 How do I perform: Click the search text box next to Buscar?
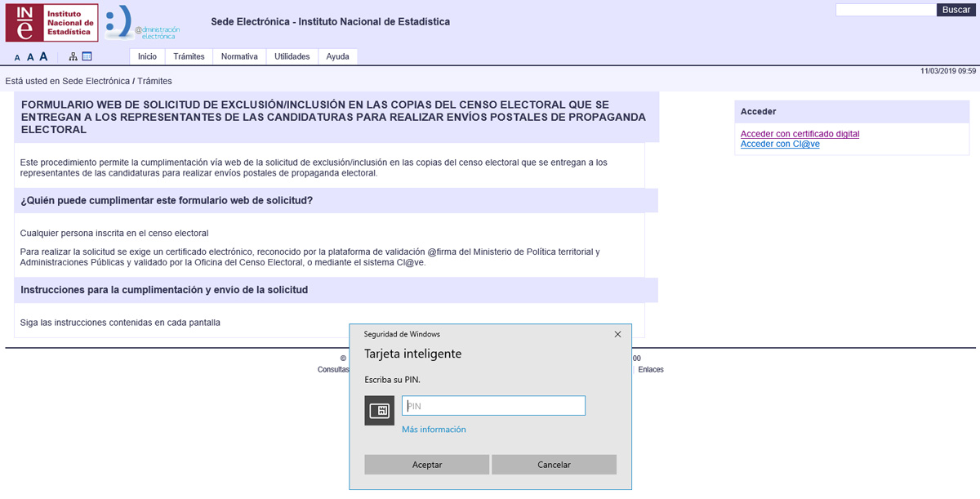[884, 10]
